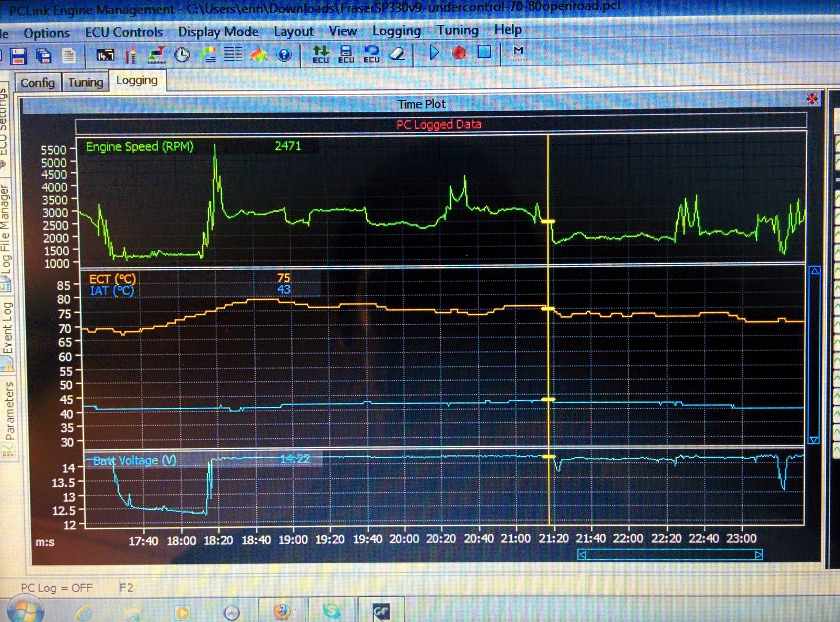
Task: Open the Help menu
Action: pyautogui.click(x=508, y=29)
